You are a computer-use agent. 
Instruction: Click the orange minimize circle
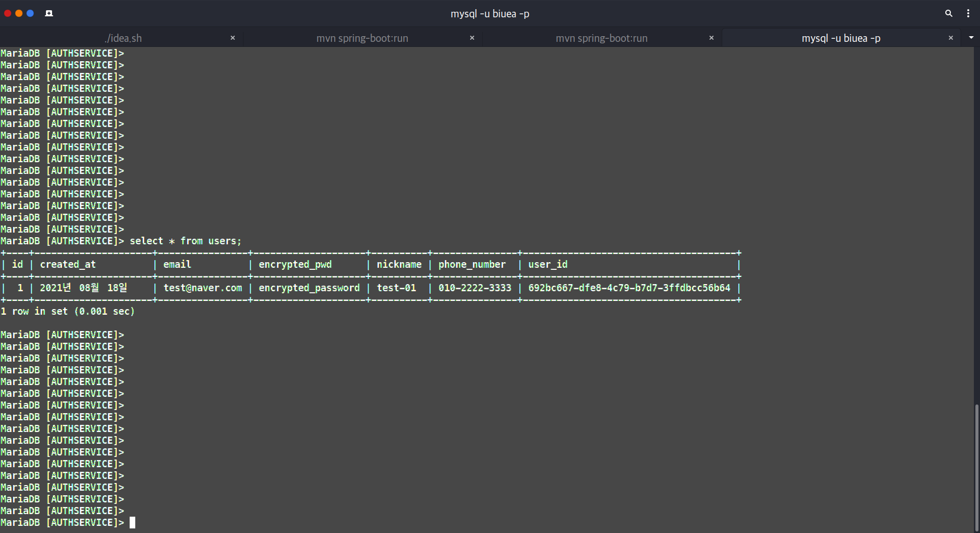click(x=19, y=13)
